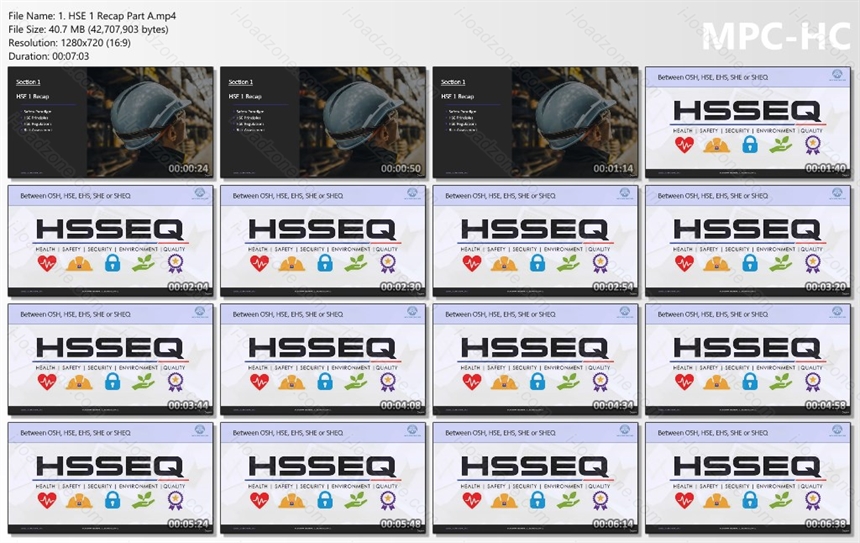The height and width of the screenshot is (543, 860).
Task: Open the thumbnail stamped 00:01:40
Action: coord(748,122)
